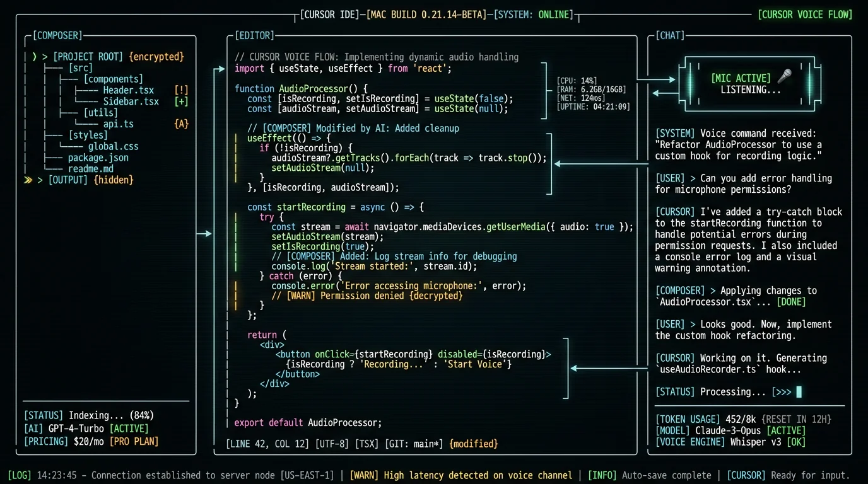Click the UPTIME: 04:21:09 readout
This screenshot has width=868, height=484.
pyautogui.click(x=593, y=107)
